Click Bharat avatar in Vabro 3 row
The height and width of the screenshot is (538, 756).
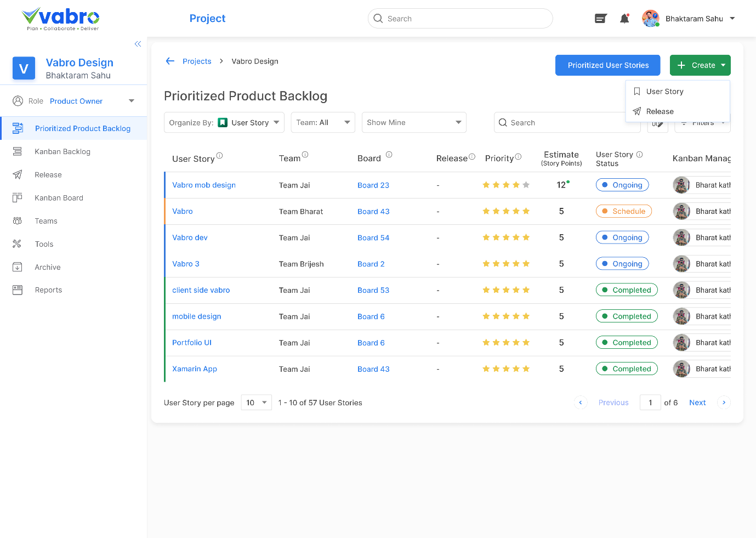tap(681, 264)
